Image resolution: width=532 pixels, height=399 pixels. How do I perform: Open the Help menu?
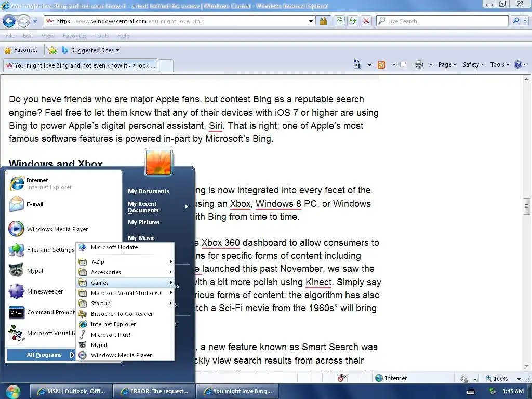pos(124,36)
